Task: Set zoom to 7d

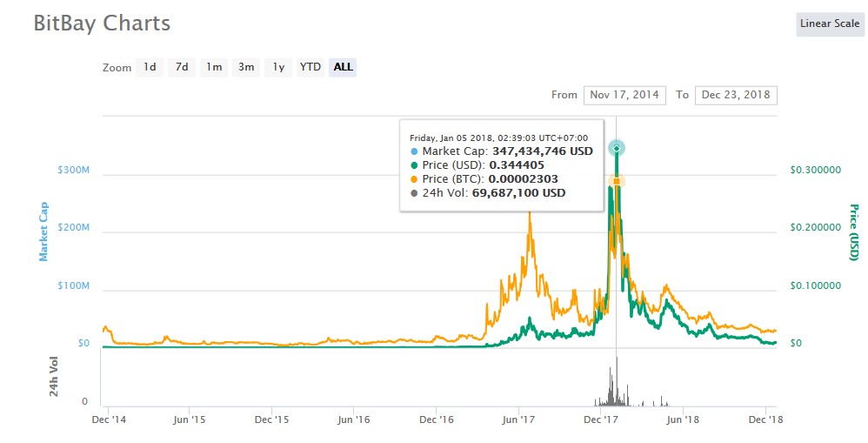Action: click(x=182, y=67)
